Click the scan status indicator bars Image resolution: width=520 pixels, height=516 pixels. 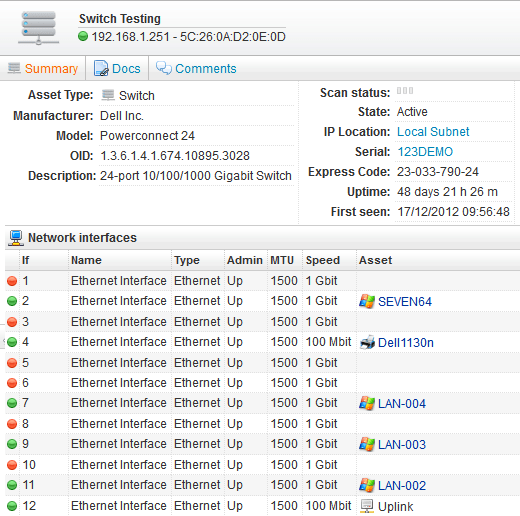pyautogui.click(x=405, y=91)
